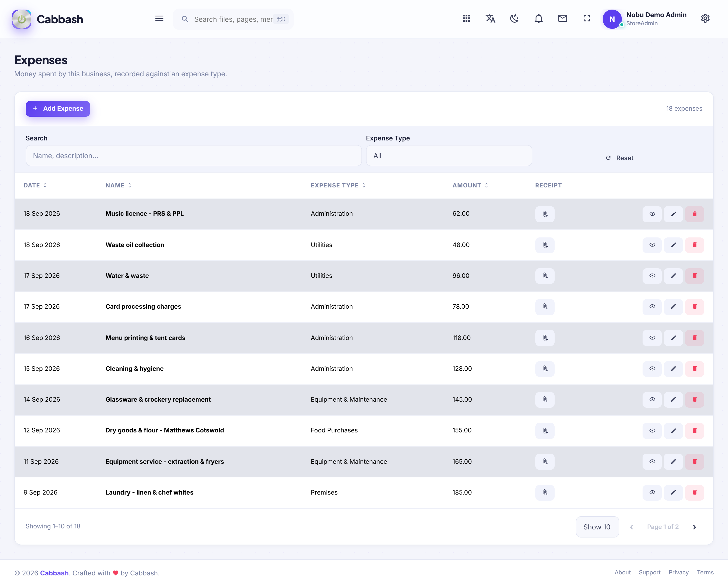The image size is (728, 586).
Task: View the Cleaning & hygiene expense details
Action: point(652,369)
